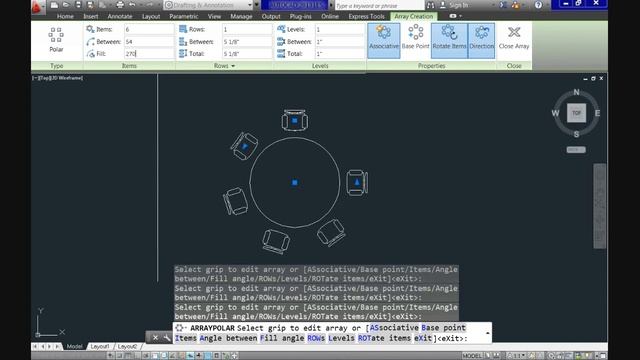Click the search binoculars icon

pos(430,5)
